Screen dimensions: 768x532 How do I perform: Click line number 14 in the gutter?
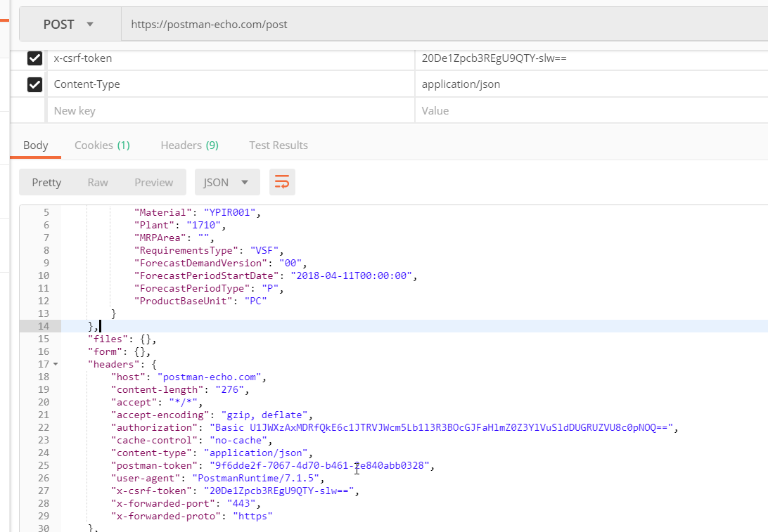point(44,326)
